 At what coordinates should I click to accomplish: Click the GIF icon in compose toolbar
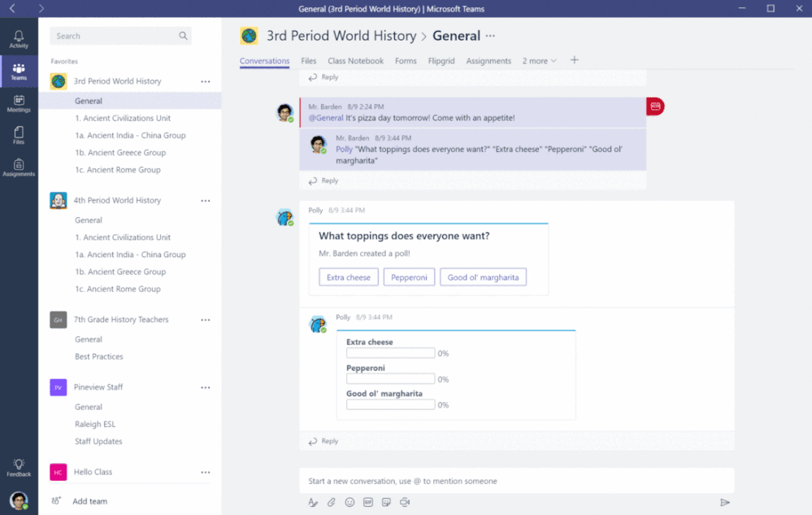(x=367, y=502)
